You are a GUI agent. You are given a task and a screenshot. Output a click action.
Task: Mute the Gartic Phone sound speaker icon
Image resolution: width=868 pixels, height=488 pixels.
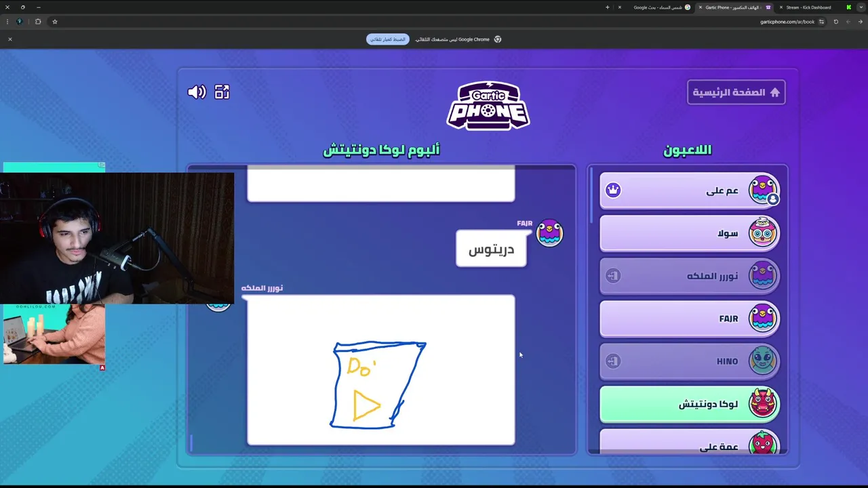pyautogui.click(x=197, y=92)
